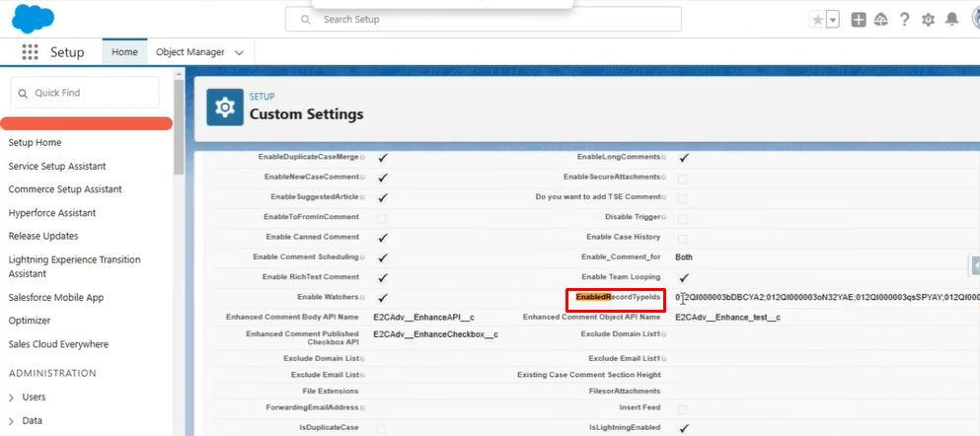The image size is (980, 436).
Task: Toggle the IsLightningEnabled checkbox
Action: [x=684, y=428]
